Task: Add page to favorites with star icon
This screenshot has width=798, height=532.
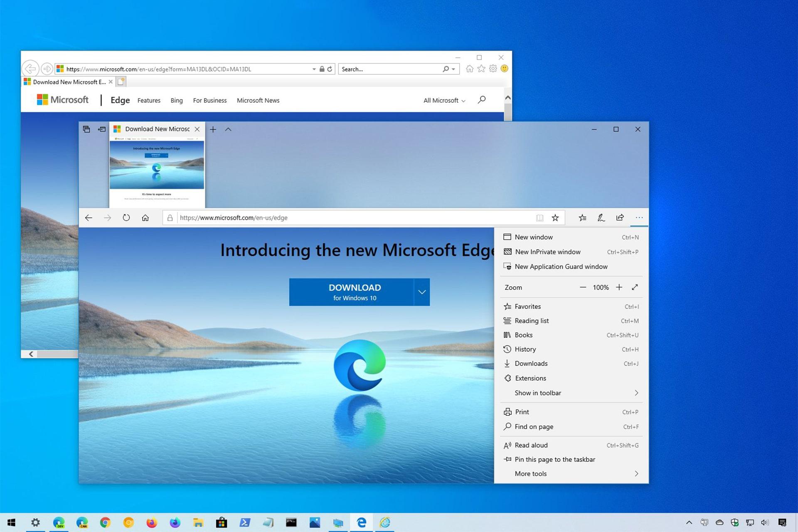Action: coord(555,218)
